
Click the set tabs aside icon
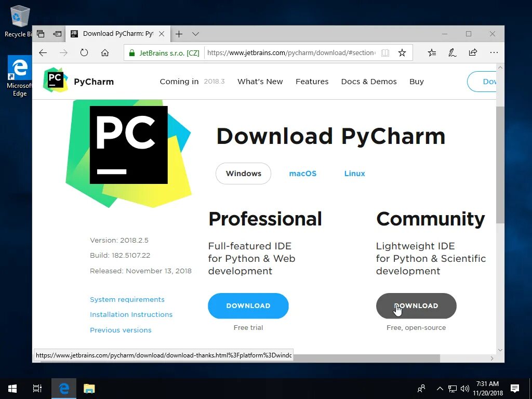57,34
